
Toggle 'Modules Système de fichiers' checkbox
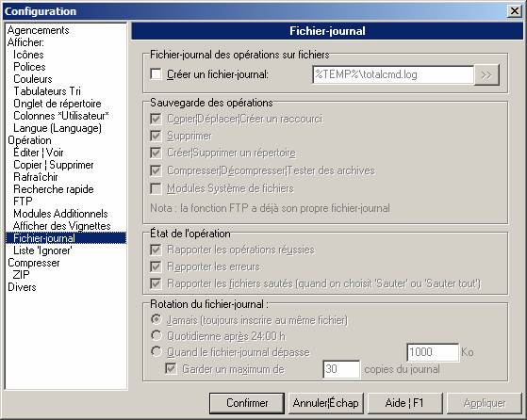[156, 188]
